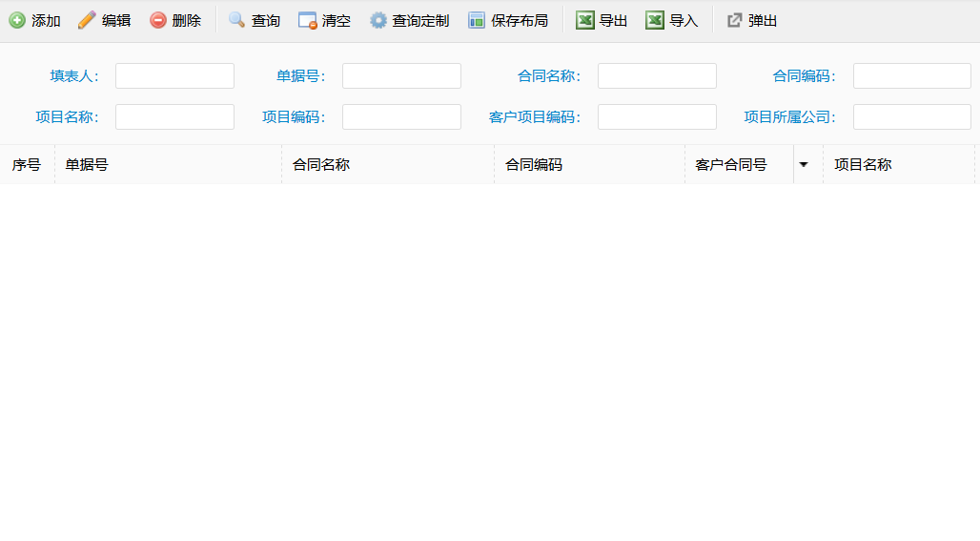Sort by the 单据号 column header

pos(168,165)
